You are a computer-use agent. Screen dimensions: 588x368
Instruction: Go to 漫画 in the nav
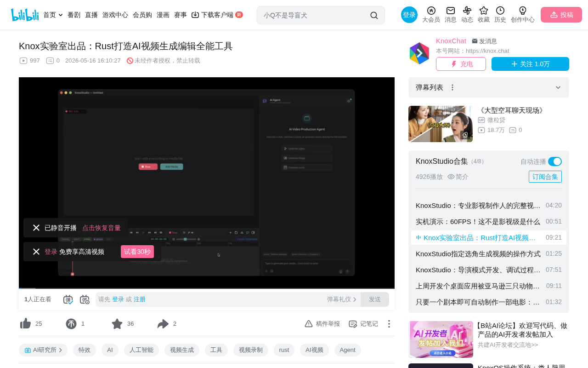(163, 15)
